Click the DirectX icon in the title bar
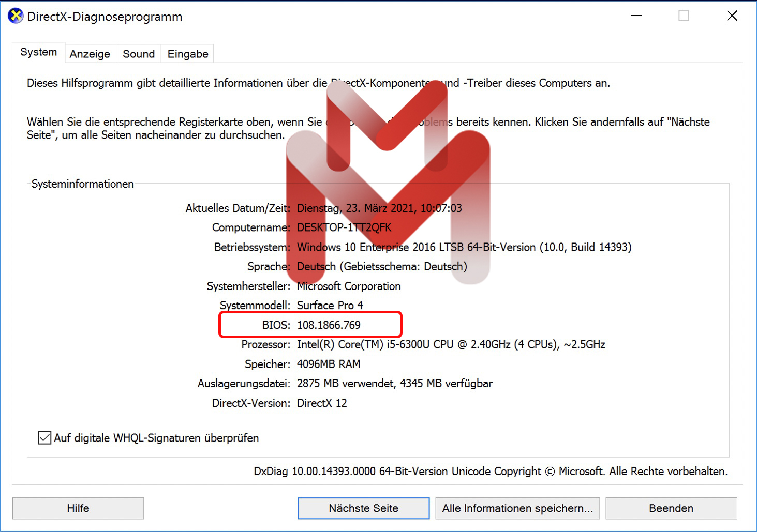The width and height of the screenshot is (757, 532). pos(16,16)
